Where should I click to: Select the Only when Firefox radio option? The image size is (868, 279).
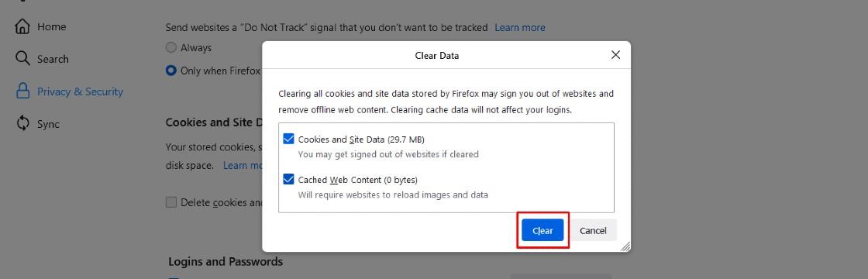click(171, 71)
